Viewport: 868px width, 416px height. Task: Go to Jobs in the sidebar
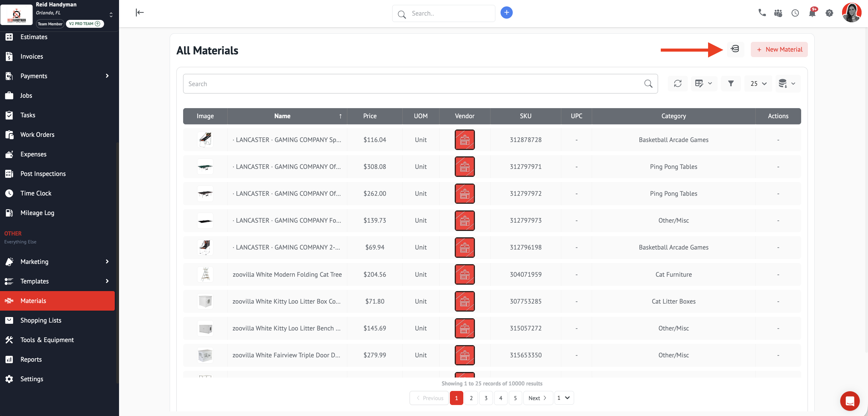click(57, 95)
